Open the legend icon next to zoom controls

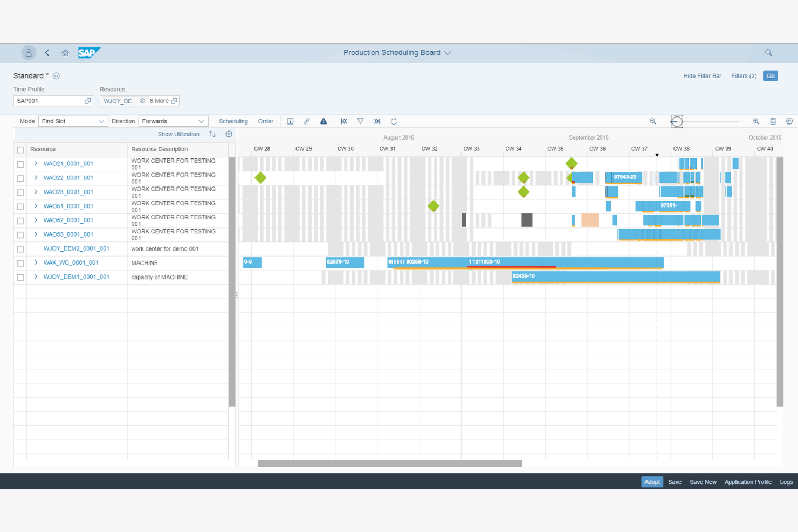coord(773,121)
